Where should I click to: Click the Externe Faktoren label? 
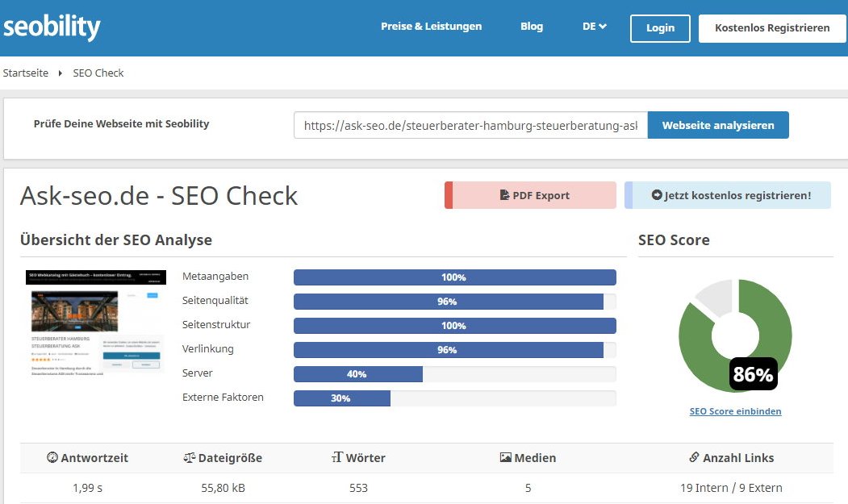[x=223, y=397]
